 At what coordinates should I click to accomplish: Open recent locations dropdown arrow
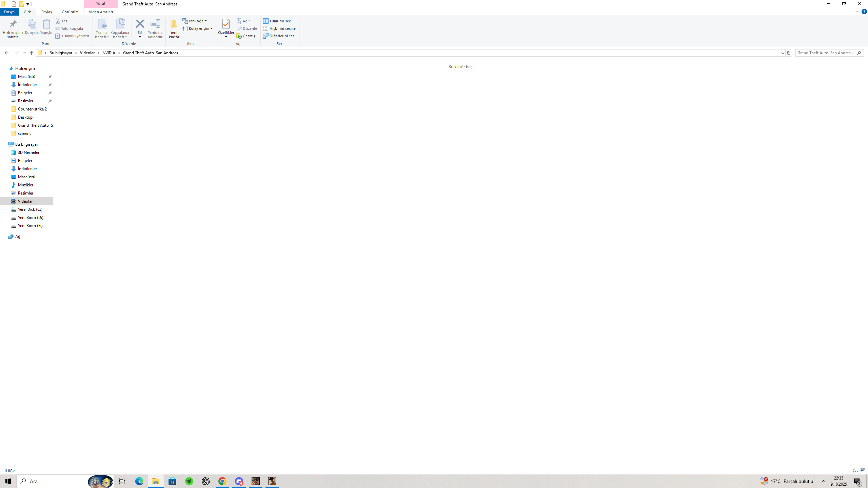pos(24,53)
